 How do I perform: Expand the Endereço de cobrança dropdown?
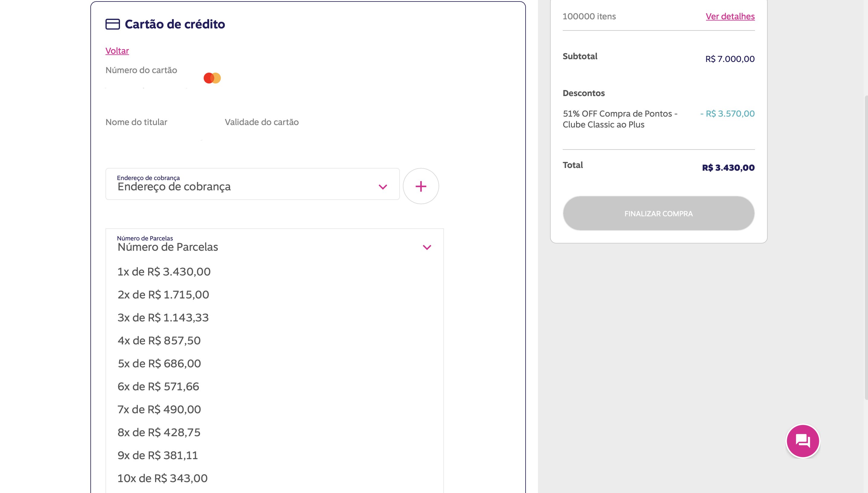[x=253, y=184]
